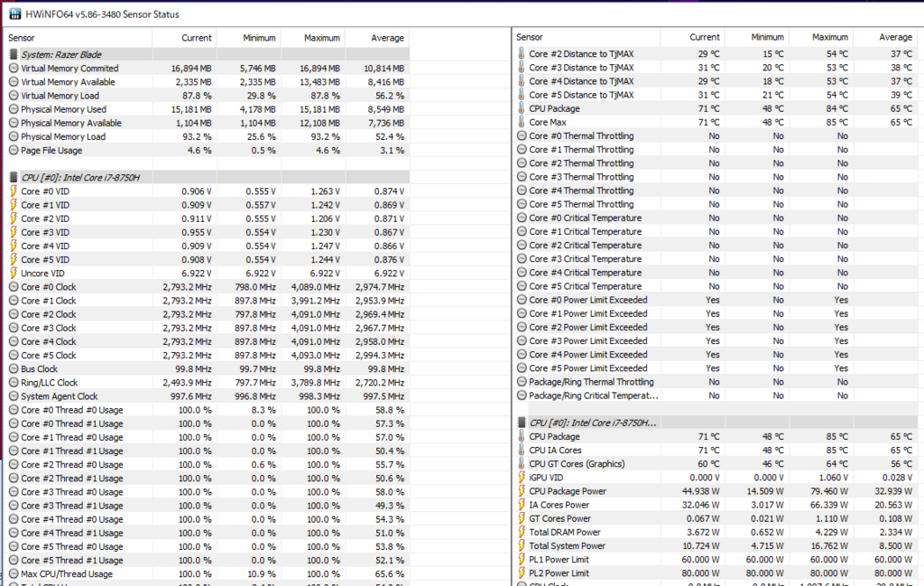Select the Virtual Memory Load row
Image resolution: width=924 pixels, height=586 pixels.
[207, 96]
